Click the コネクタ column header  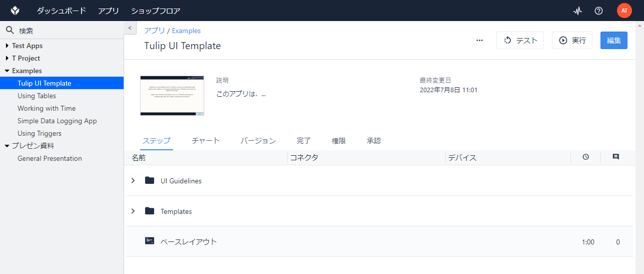pyautogui.click(x=304, y=157)
